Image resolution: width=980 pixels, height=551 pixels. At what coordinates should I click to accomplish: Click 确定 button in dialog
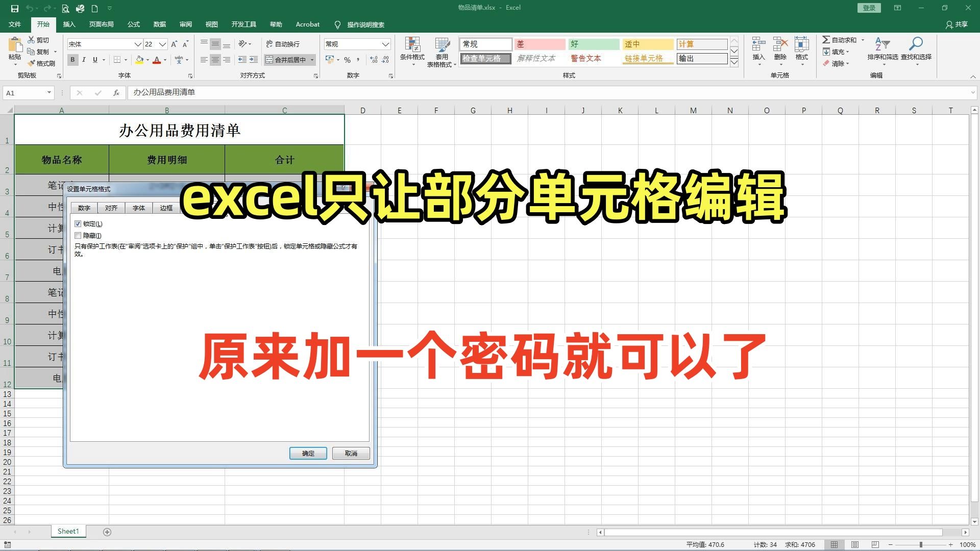(308, 454)
